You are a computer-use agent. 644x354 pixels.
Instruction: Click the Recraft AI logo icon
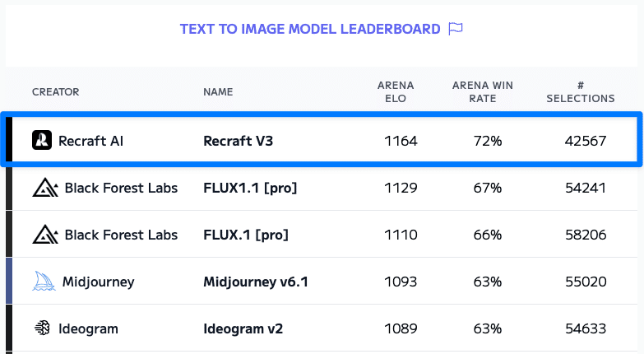[x=42, y=141]
